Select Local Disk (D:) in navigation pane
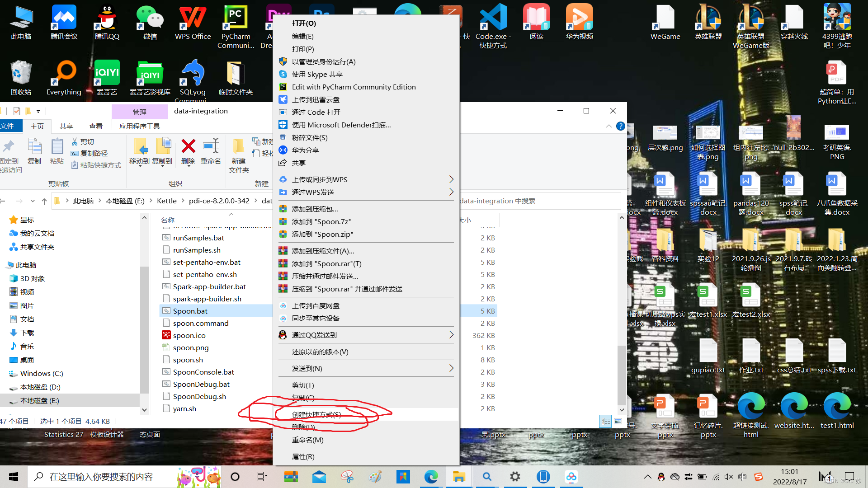The image size is (868, 488). point(40,387)
